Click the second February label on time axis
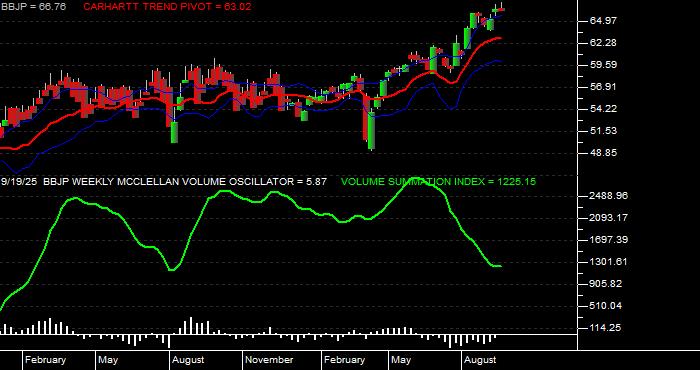 point(345,360)
